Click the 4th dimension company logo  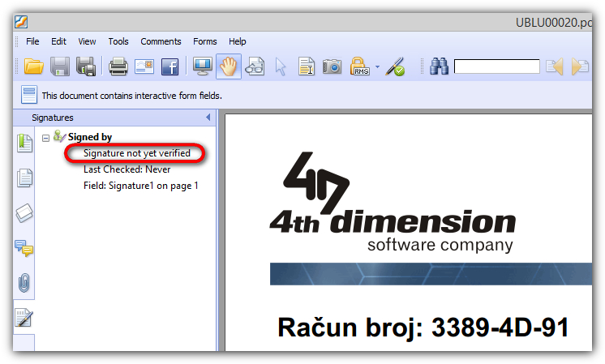393,203
